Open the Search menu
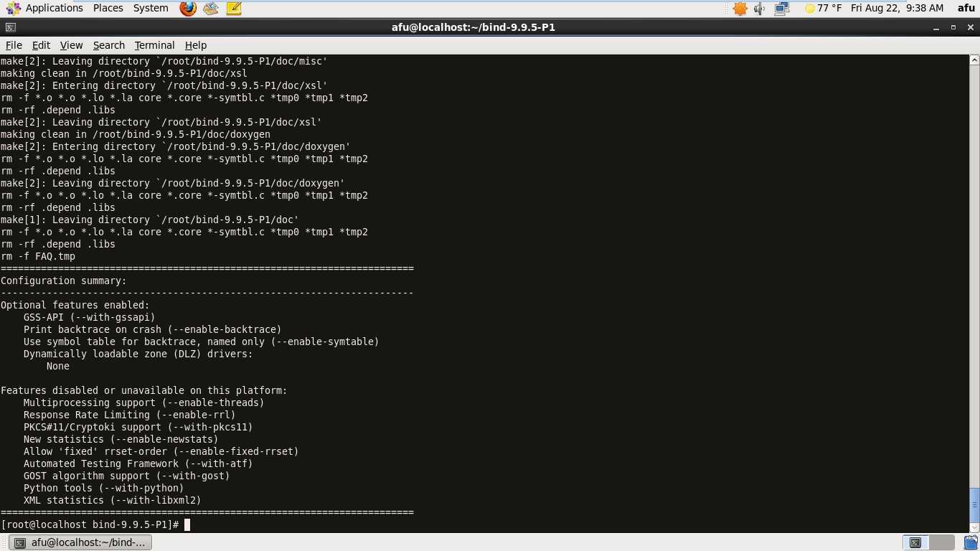Image resolution: width=980 pixels, height=551 pixels. [109, 44]
